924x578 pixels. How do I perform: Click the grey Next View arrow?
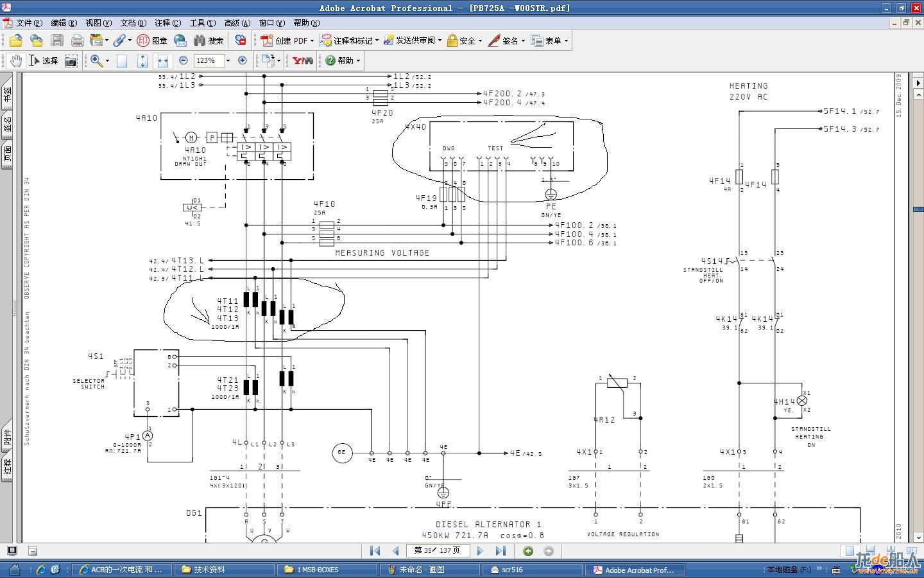point(549,551)
